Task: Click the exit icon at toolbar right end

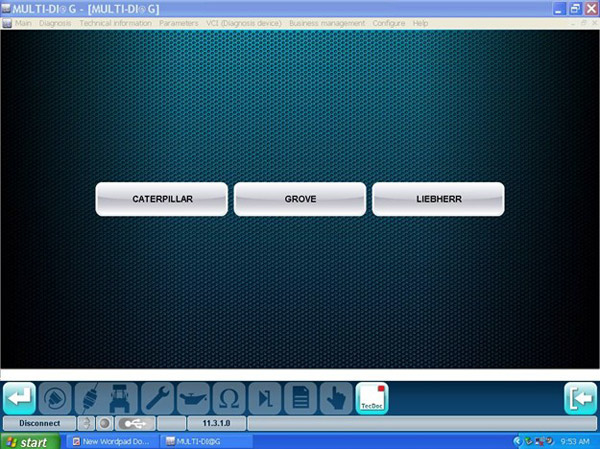Action: [580, 397]
